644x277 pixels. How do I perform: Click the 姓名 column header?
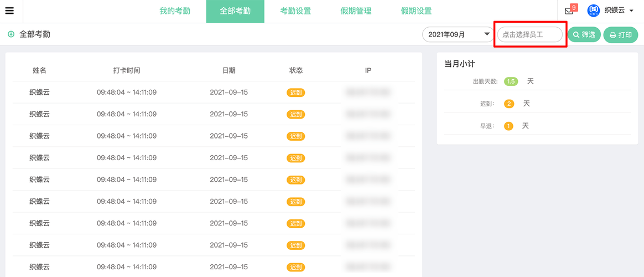coord(39,70)
